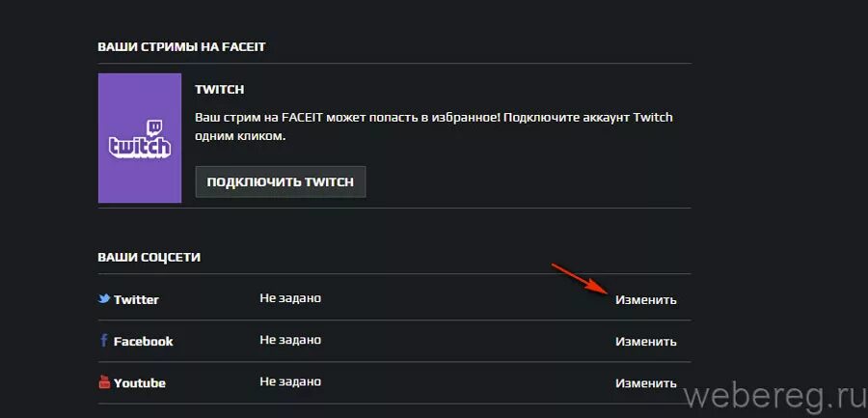The width and height of the screenshot is (868, 418).
Task: Click "Изменить" in the Twitter row
Action: coord(645,299)
